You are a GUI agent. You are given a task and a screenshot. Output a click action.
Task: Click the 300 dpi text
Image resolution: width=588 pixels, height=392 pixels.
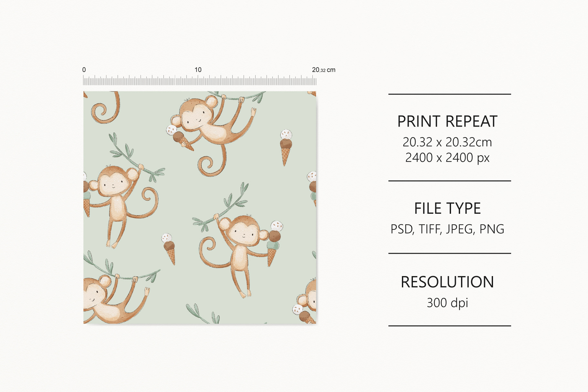tap(447, 303)
